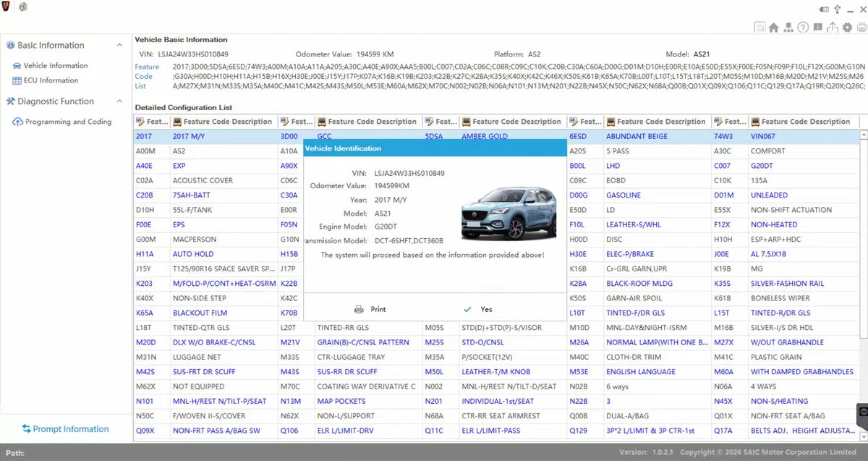Click the gray icon beside app logo
Image resolution: width=868 pixels, height=461 pixels.
coord(22,7)
